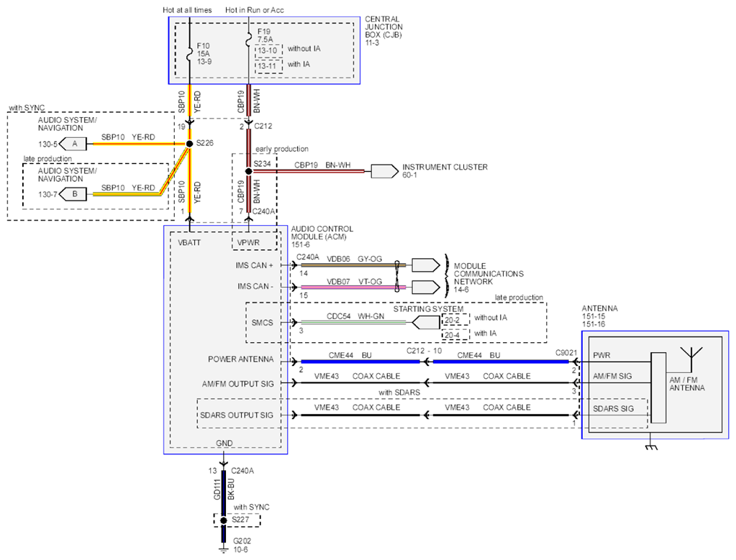Click the "early production" note
736x560 pixels.
[281, 149]
